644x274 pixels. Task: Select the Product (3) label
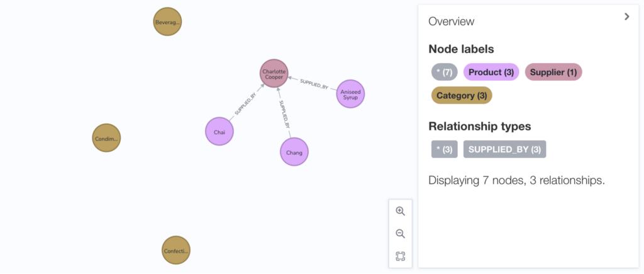pyautogui.click(x=491, y=72)
